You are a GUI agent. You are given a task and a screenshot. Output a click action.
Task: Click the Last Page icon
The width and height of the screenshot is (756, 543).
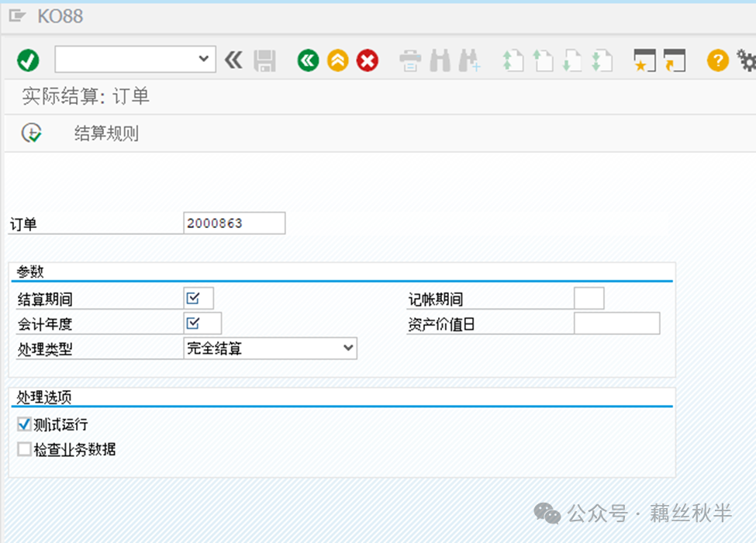pyautogui.click(x=602, y=61)
